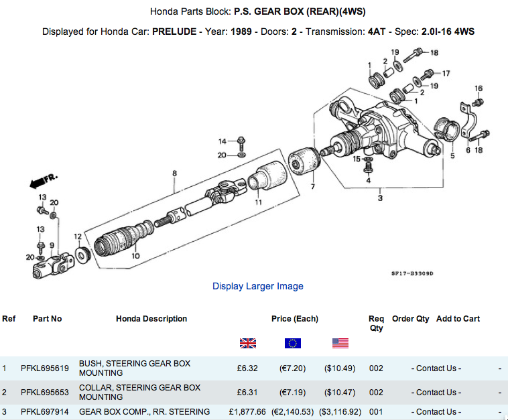Click required quantity 001 for PFKL697914

(x=376, y=411)
